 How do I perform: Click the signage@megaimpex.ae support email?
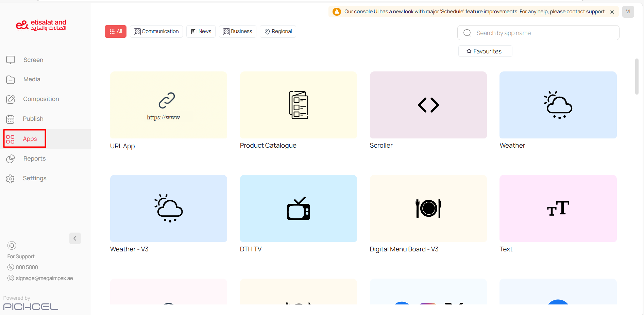point(44,278)
